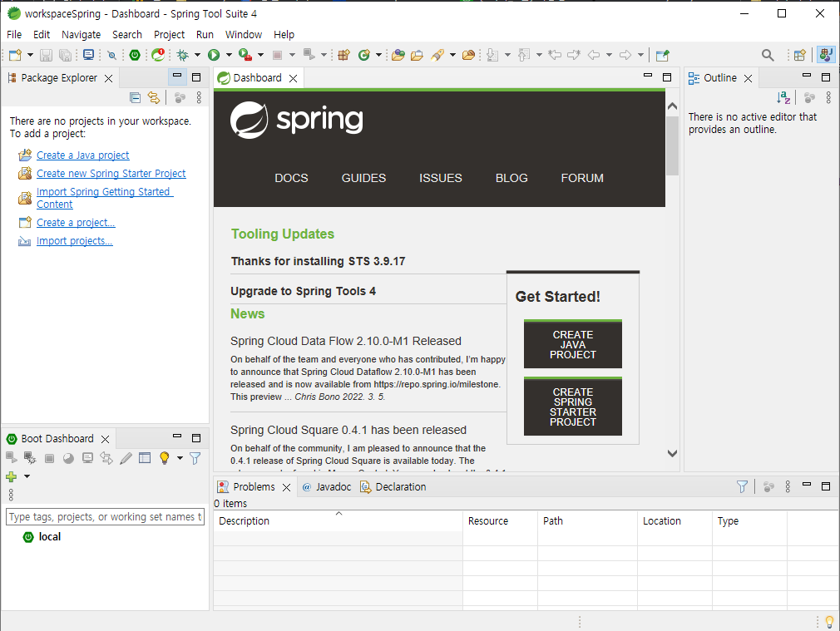
Task: Click Collapse All in Package Explorer
Action: [136, 97]
